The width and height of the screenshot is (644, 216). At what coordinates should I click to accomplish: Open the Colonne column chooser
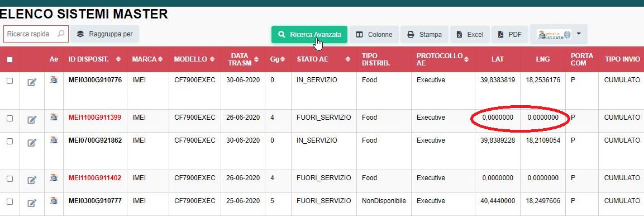[374, 35]
